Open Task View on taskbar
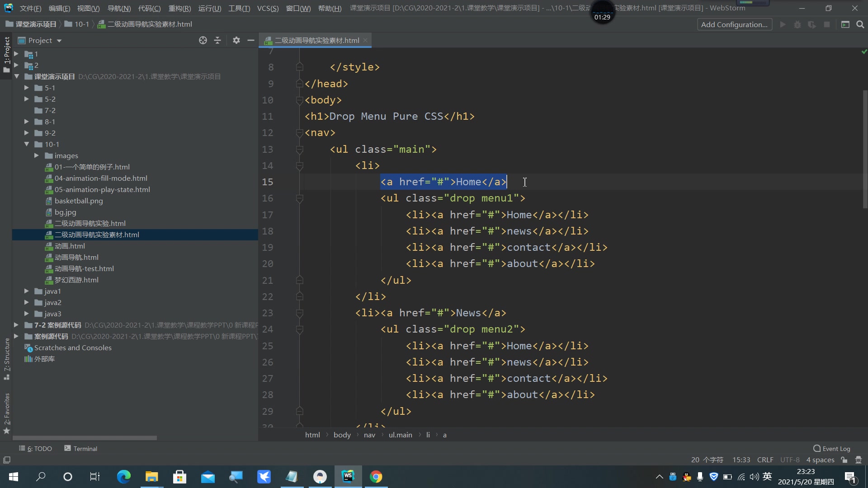The width and height of the screenshot is (868, 488). pyautogui.click(x=95, y=477)
